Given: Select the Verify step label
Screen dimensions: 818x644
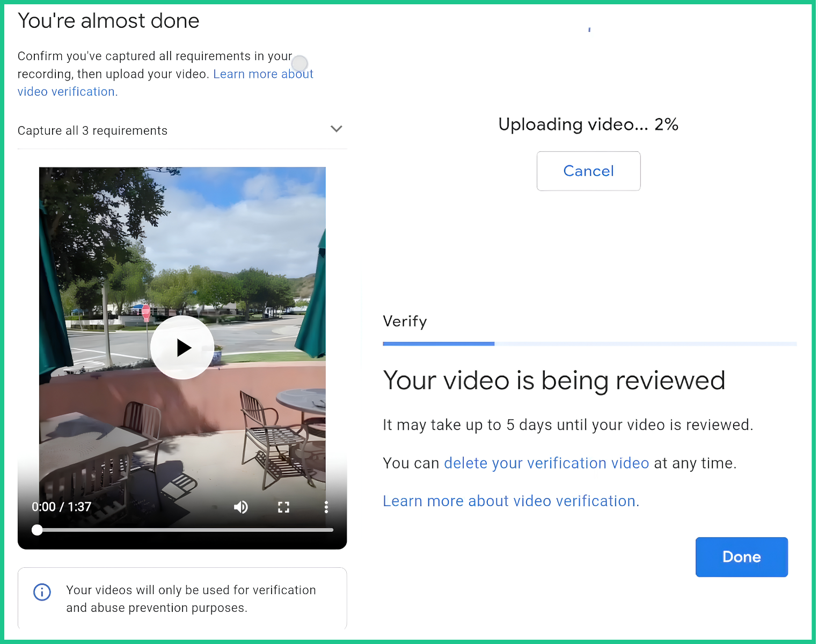Looking at the screenshot, I should (405, 321).
